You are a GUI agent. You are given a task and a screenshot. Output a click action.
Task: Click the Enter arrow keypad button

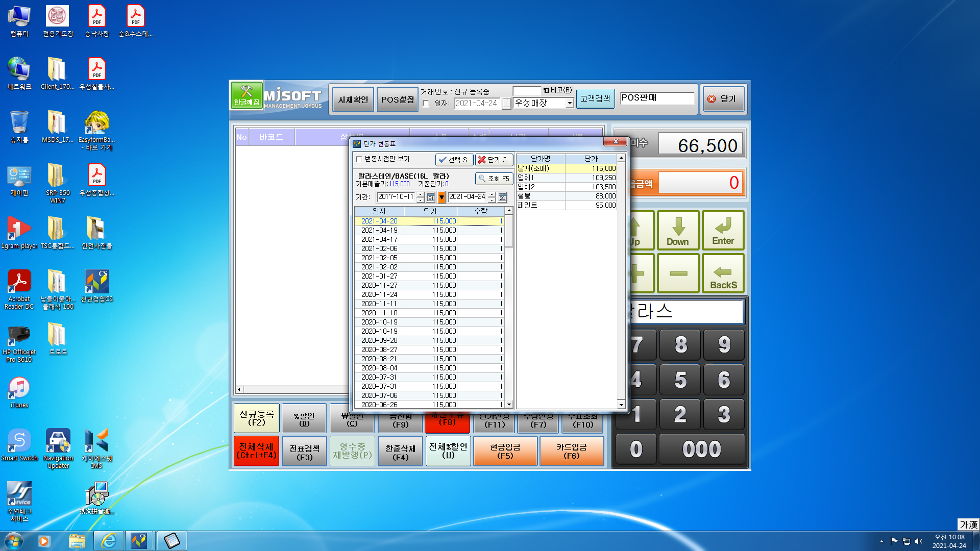point(723,230)
